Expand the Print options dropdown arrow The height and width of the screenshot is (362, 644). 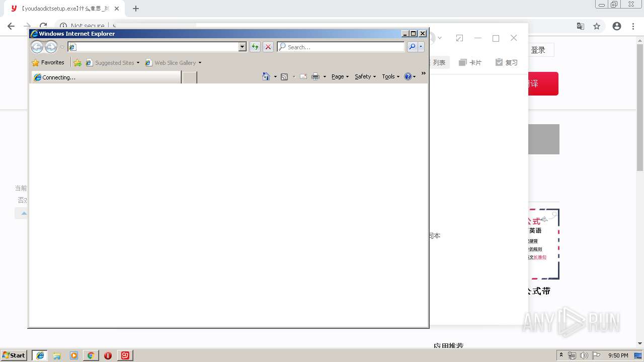[325, 76]
